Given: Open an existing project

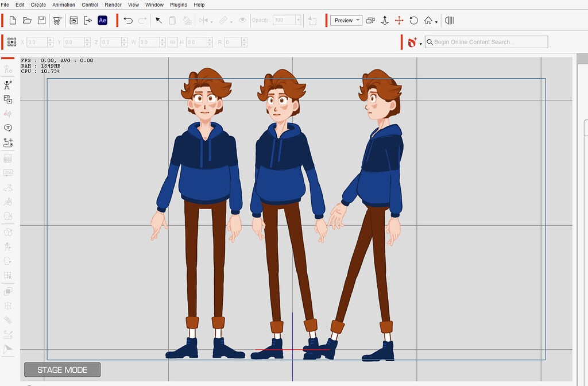Looking at the screenshot, I should point(27,20).
